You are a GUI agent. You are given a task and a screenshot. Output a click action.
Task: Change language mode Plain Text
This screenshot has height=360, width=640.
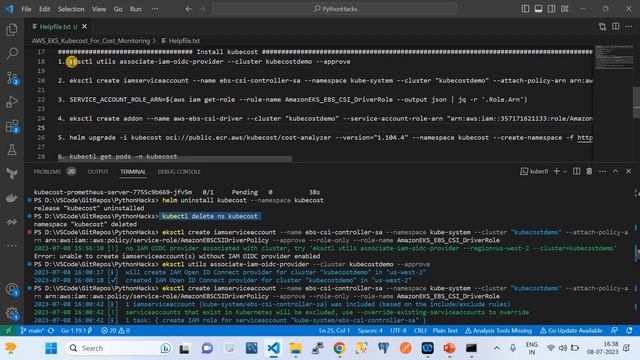(445, 331)
